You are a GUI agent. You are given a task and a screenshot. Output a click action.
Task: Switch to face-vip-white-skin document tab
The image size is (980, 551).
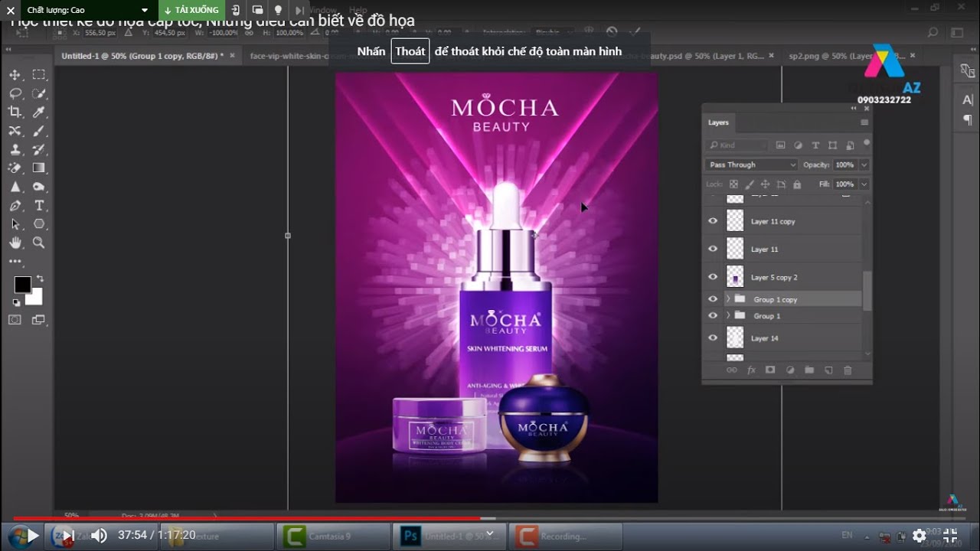[289, 56]
